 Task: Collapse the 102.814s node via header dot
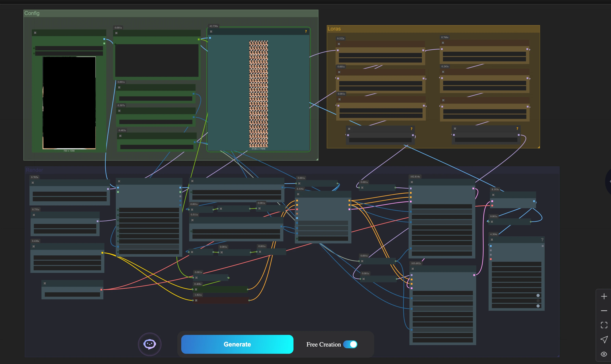coord(412,182)
